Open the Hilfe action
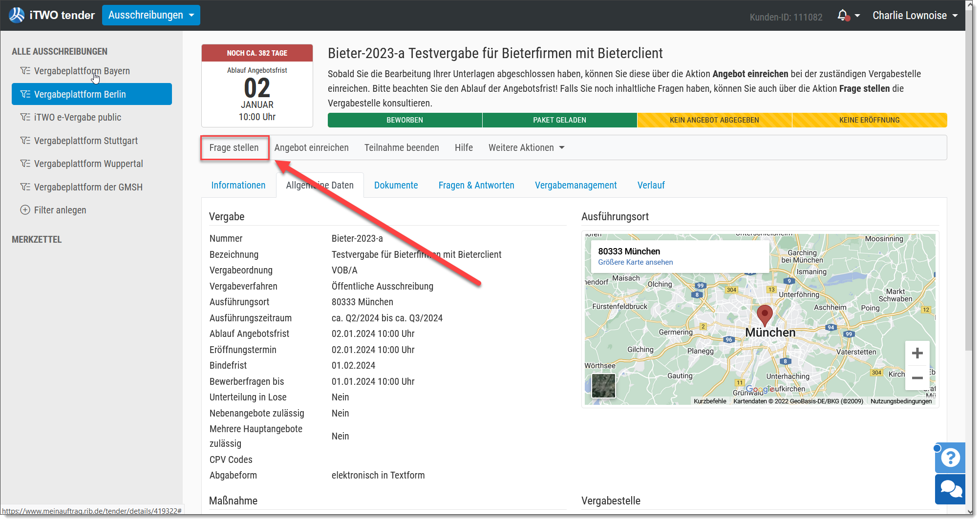Viewport: 980px width, 522px height. 464,147
